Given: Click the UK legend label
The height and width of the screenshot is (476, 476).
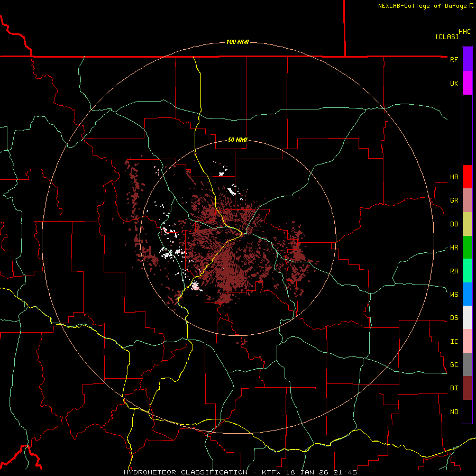Looking at the screenshot, I should click(x=454, y=83).
